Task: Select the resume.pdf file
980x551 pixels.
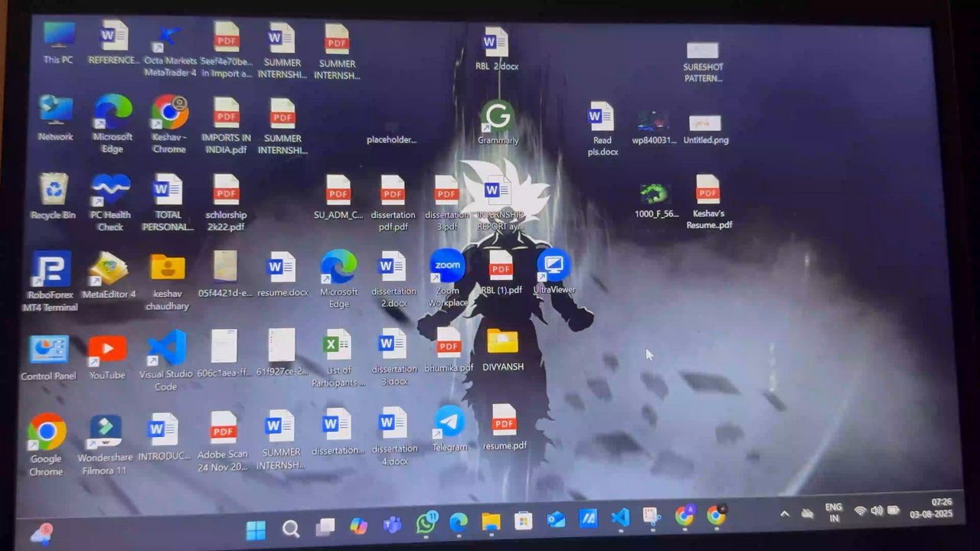Action: click(x=505, y=428)
